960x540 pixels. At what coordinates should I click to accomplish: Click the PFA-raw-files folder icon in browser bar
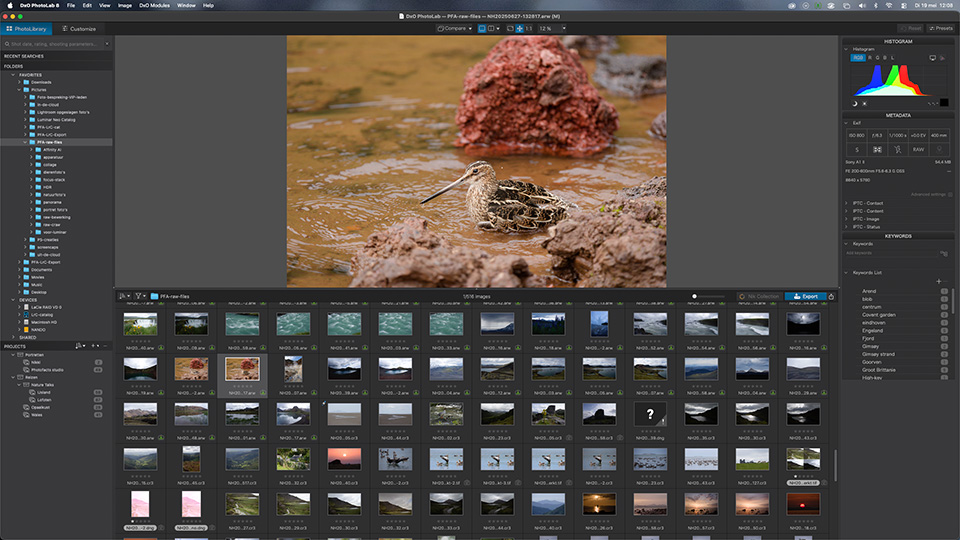click(x=155, y=296)
